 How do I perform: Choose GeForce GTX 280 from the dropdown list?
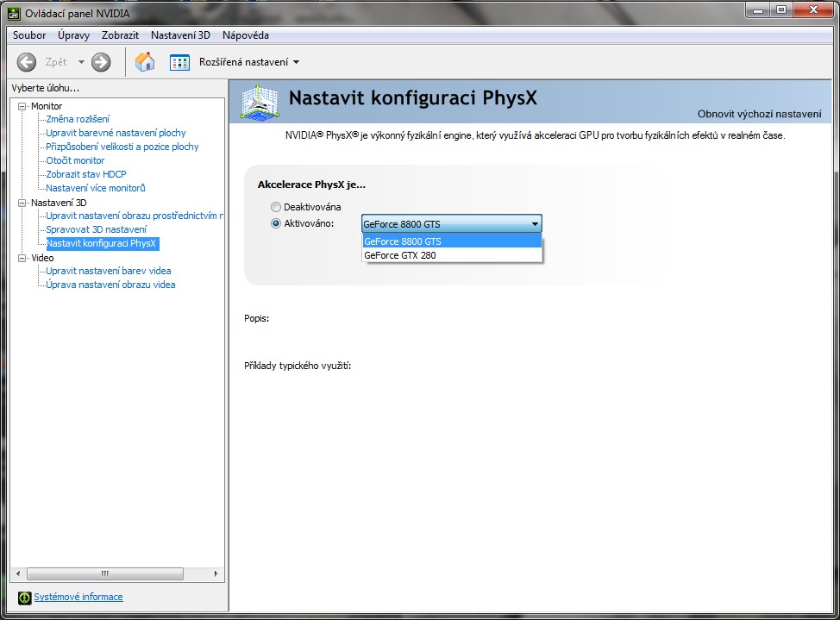click(400, 255)
